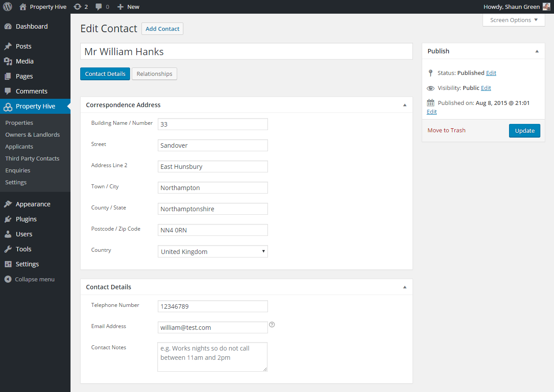Click the Comments bubble icon in sidebar
Screen dimensions: 554x392
[x=8, y=91]
